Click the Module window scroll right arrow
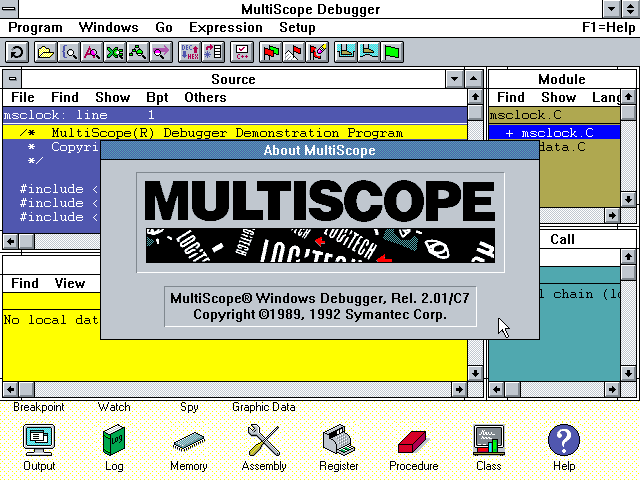640x480 pixels. coord(612,215)
